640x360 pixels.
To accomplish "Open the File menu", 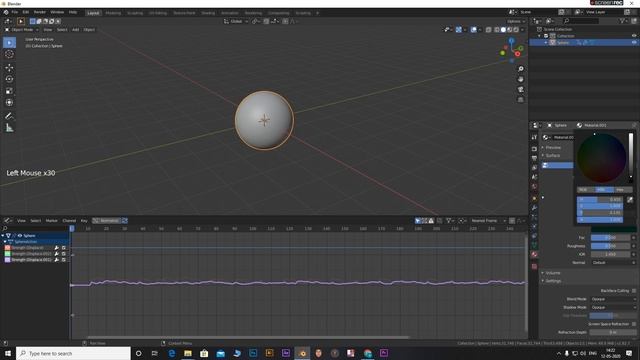I will pyautogui.click(x=15, y=12).
